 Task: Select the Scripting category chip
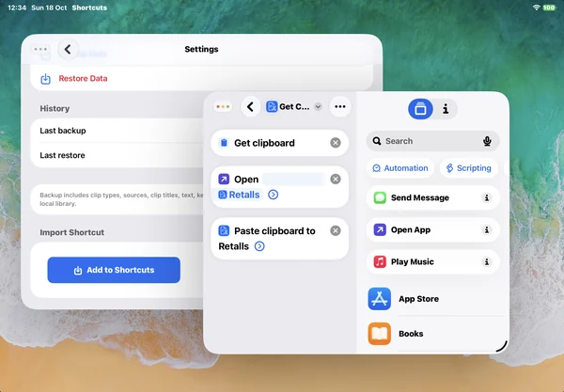point(469,168)
